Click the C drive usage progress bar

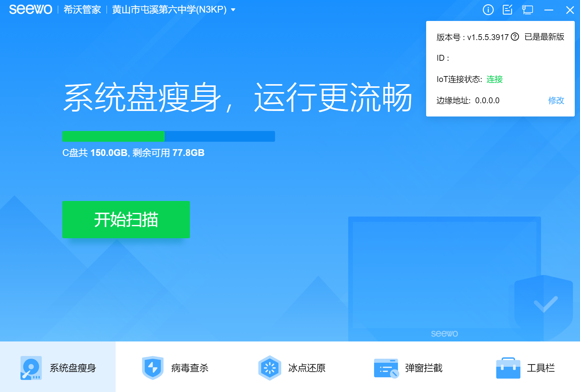tap(168, 136)
